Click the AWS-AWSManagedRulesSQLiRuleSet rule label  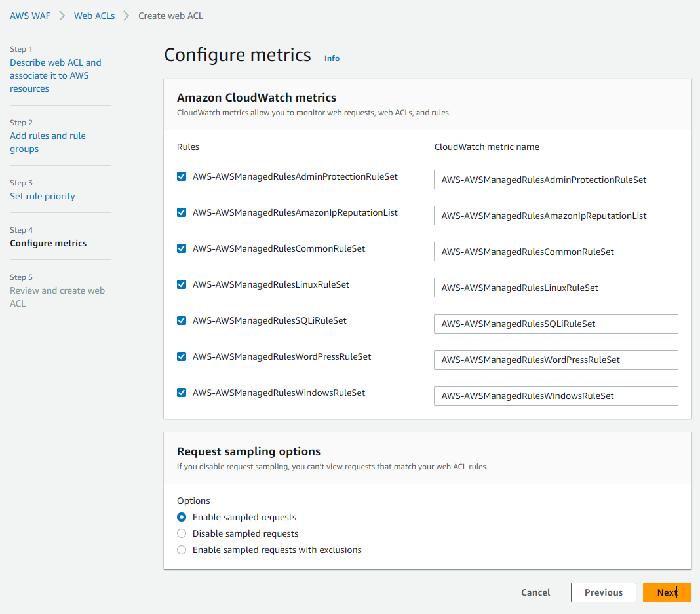pos(269,321)
